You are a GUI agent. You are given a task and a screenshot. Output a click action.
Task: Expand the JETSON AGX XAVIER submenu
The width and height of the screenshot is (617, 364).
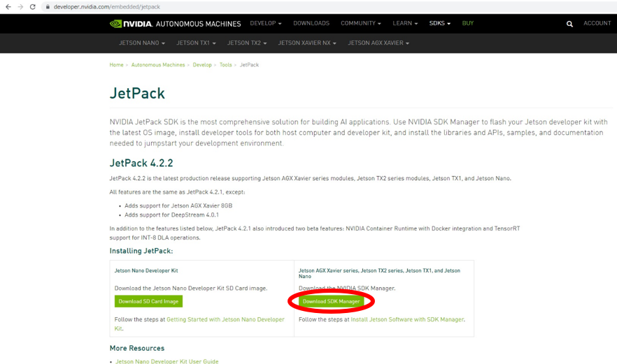378,43
